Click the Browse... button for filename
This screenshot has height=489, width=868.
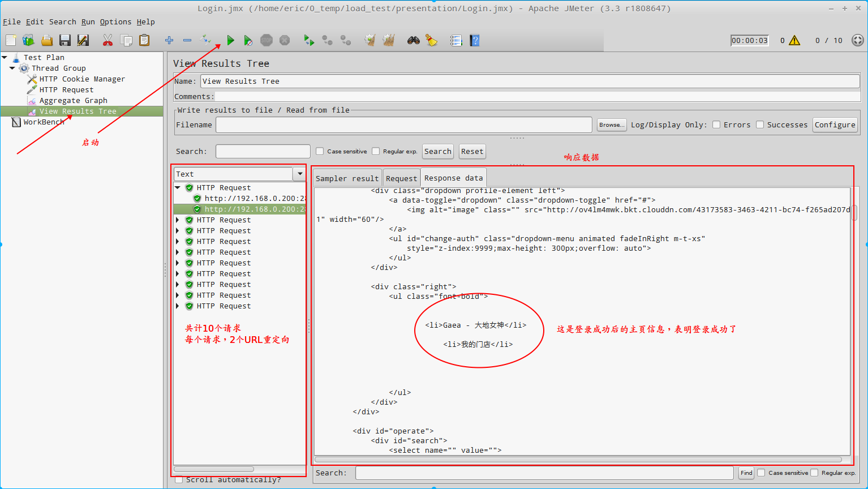[x=611, y=125]
